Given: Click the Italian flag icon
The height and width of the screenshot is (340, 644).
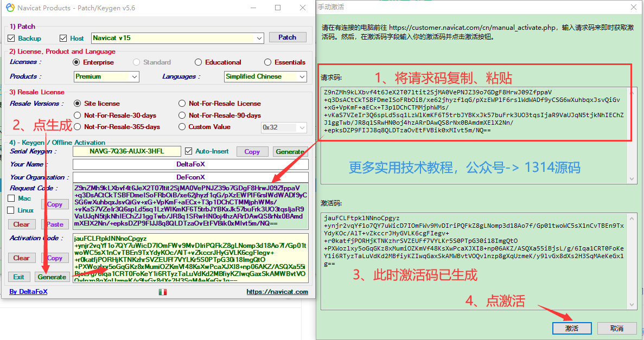Looking at the screenshot, I should coord(163,292).
